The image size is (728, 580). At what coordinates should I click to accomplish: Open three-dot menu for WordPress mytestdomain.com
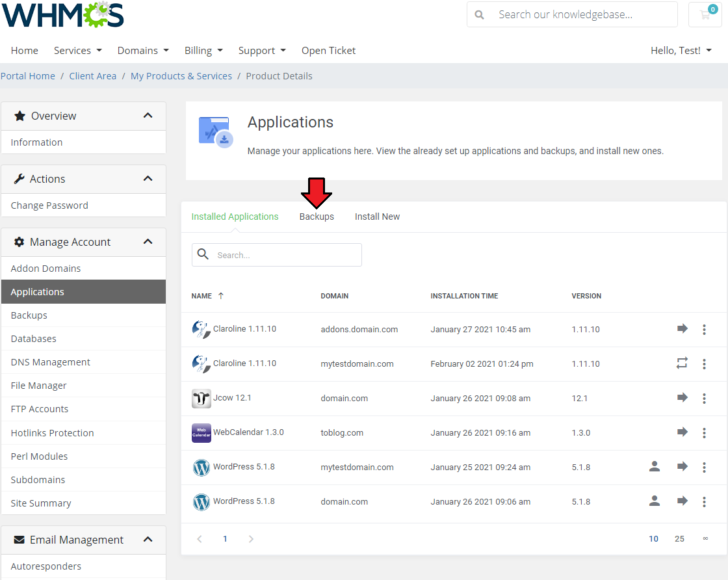705,467
